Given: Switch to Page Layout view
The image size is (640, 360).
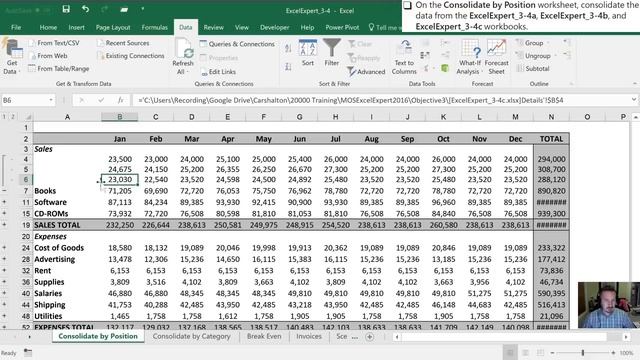Looking at the screenshot, I should pyautogui.click(x=525, y=353).
